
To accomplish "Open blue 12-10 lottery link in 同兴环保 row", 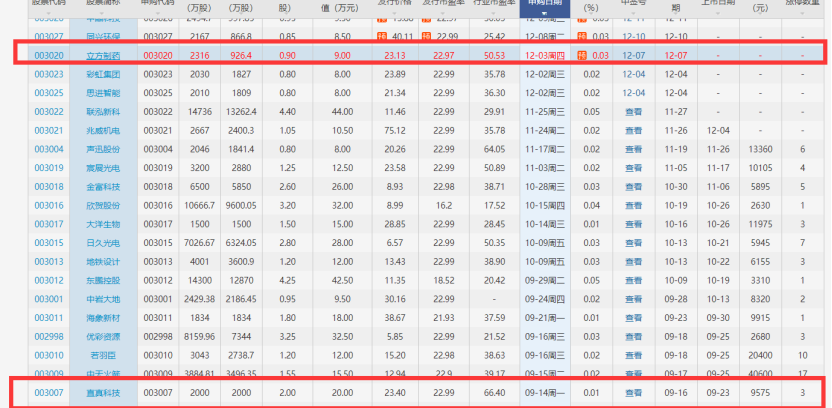I will click(x=634, y=37).
